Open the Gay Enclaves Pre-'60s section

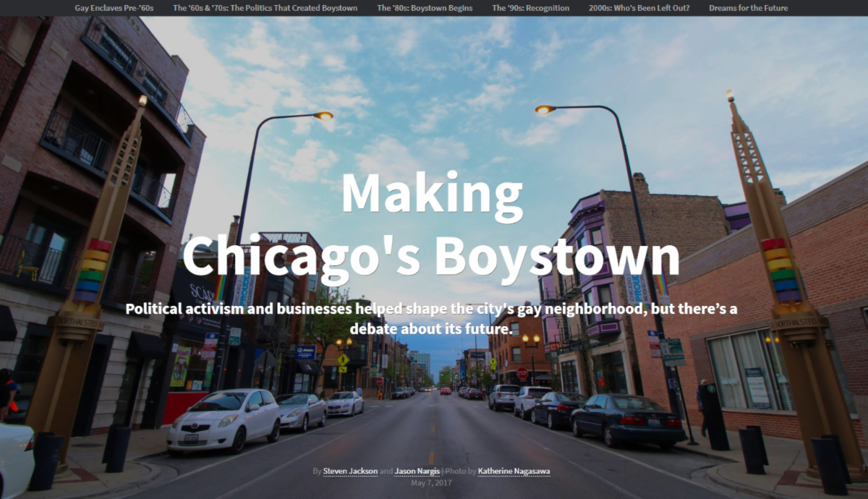(x=114, y=8)
